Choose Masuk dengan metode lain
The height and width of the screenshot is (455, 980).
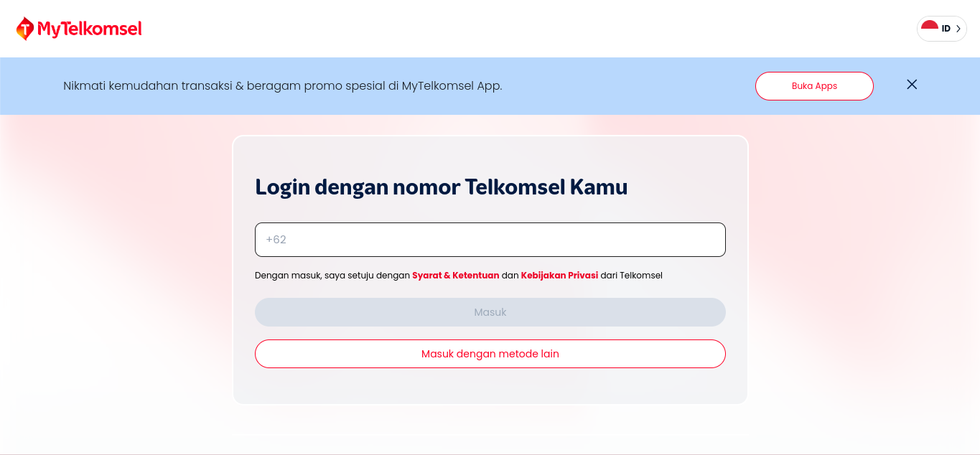(x=490, y=354)
